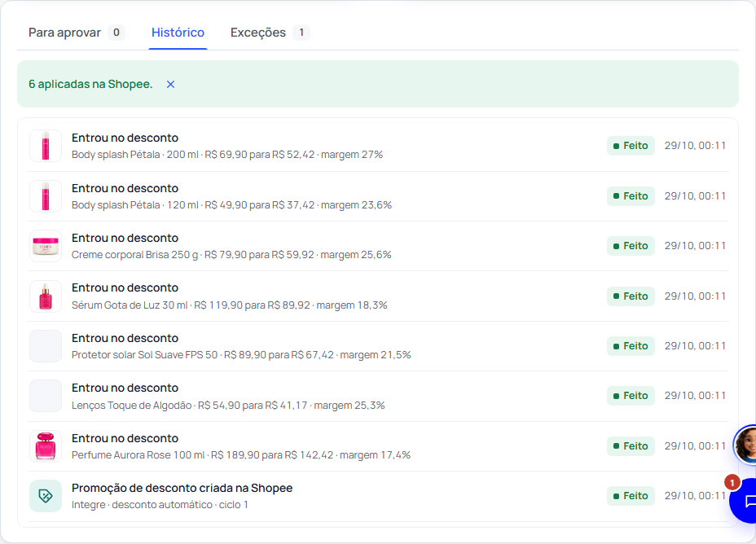
Task: Click the chat notification badge showing 1
Action: [732, 482]
